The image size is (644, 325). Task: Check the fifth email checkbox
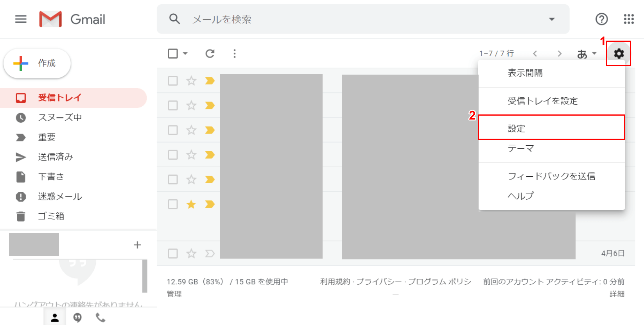tap(173, 179)
